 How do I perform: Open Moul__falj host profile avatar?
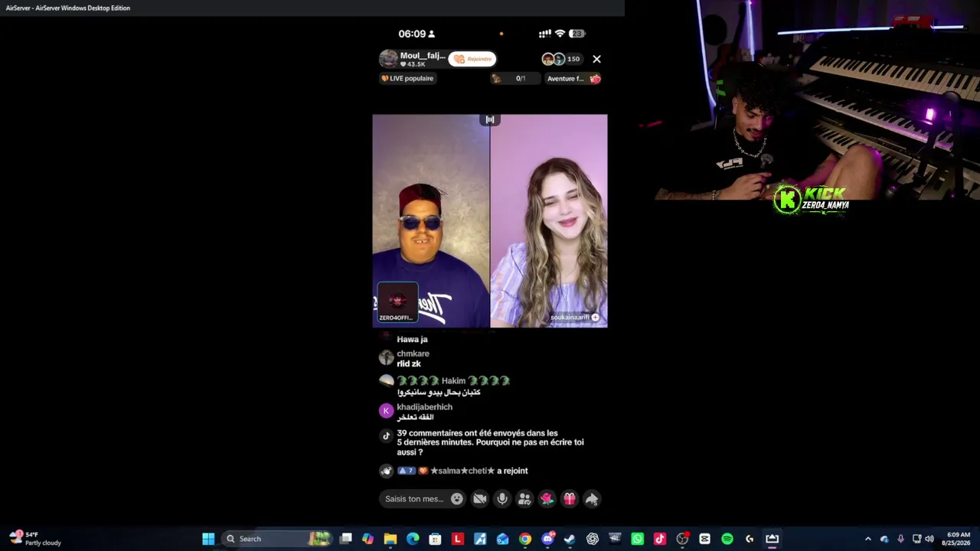(x=388, y=59)
